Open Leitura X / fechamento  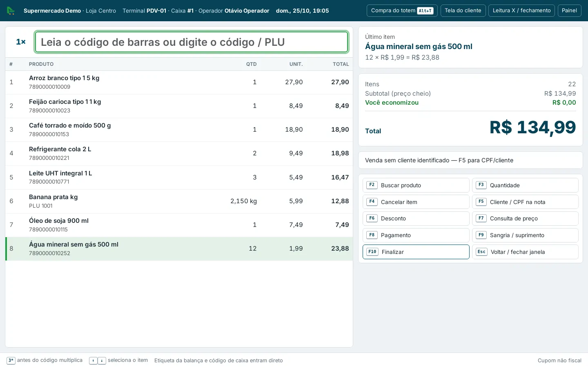click(x=521, y=11)
